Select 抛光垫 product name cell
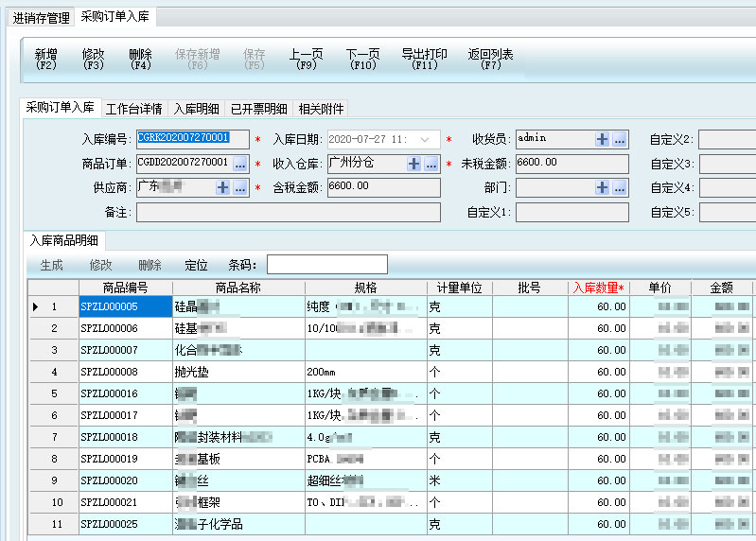The image size is (756, 541). coord(238,372)
